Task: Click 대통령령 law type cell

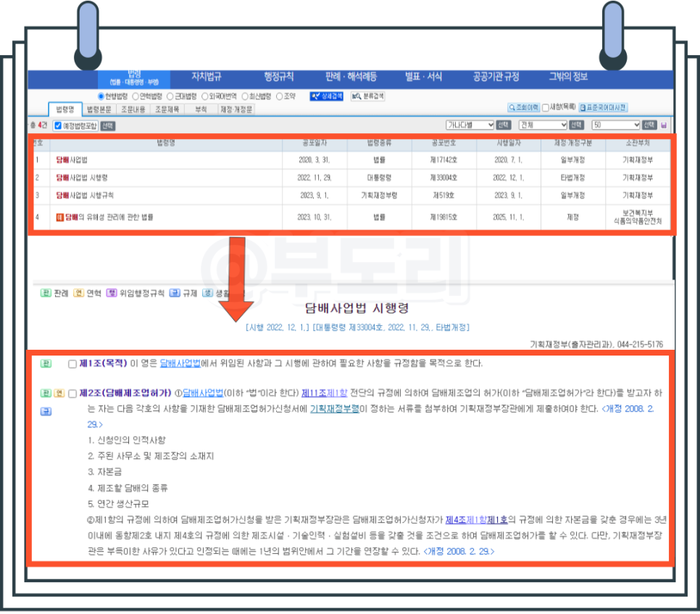Action: tap(380, 177)
